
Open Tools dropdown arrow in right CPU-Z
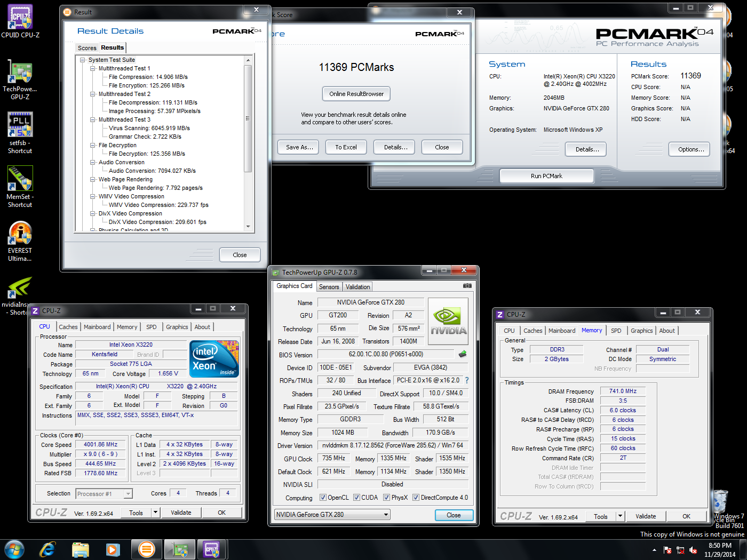click(620, 516)
